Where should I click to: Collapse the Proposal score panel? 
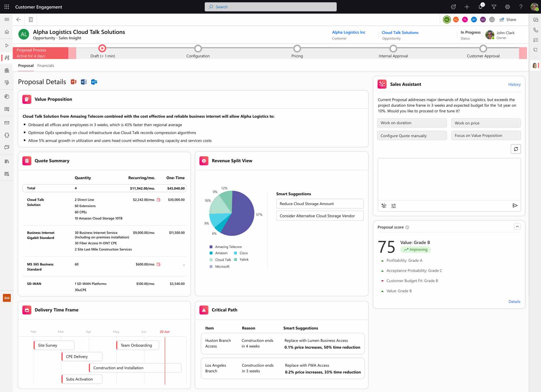pyautogui.click(x=517, y=227)
